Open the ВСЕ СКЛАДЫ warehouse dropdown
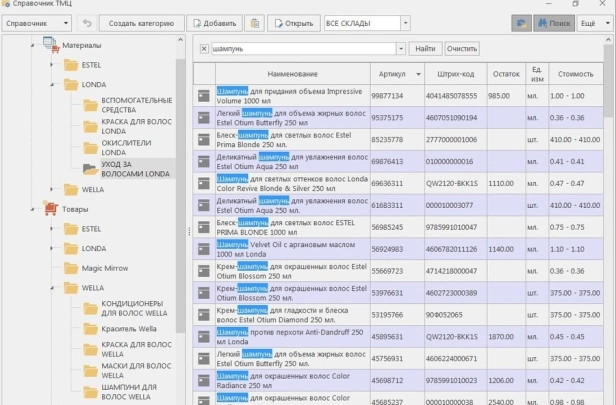Screen dimensions: 616x405 click(366, 22)
